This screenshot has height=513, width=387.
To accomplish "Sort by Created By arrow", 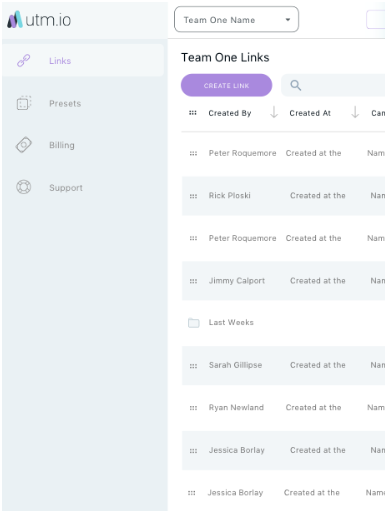I will (274, 112).
